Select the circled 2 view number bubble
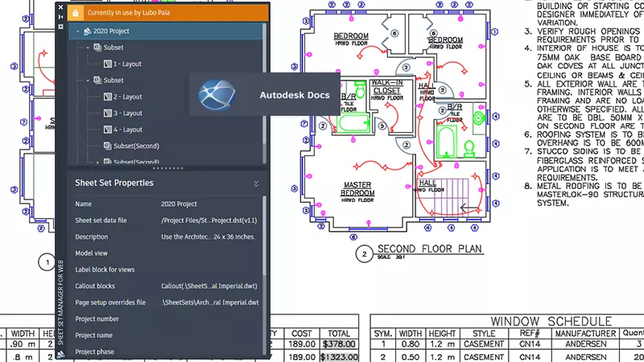 click(x=364, y=254)
